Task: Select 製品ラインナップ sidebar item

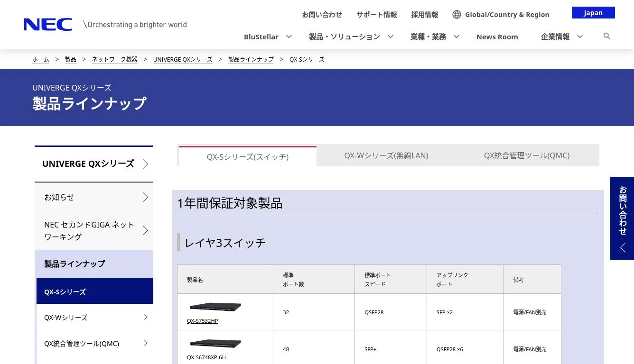Action: point(94,264)
